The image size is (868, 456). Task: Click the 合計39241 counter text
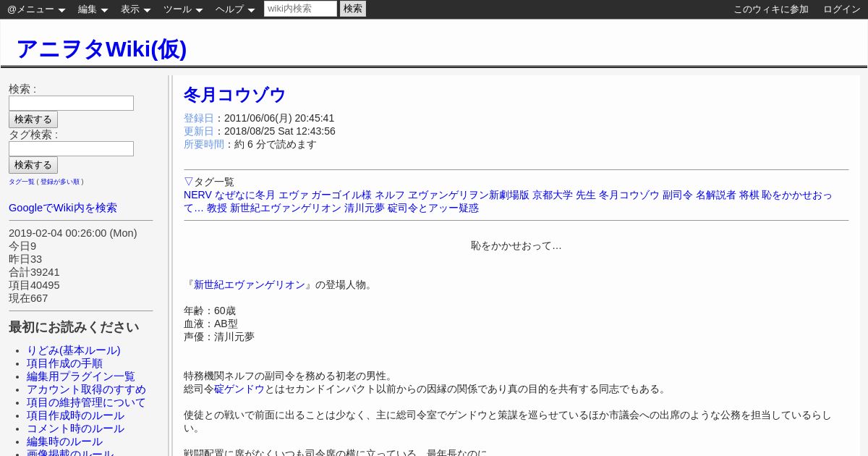[x=34, y=272]
